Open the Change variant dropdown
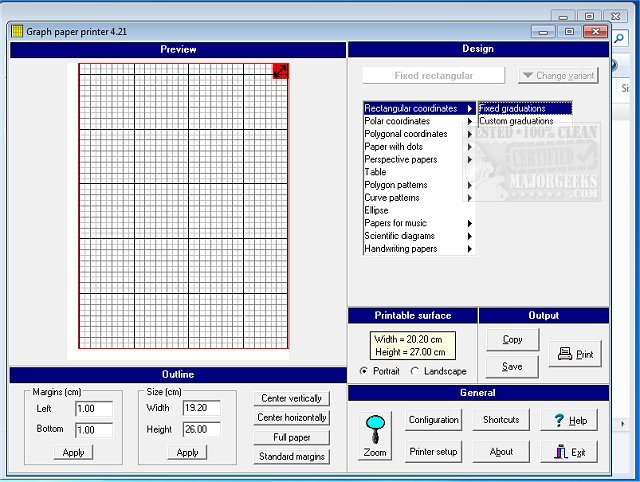 (558, 76)
